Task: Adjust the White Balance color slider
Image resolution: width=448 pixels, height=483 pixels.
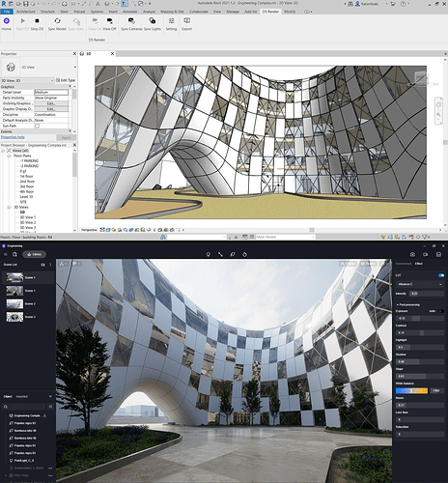Action: [411, 390]
